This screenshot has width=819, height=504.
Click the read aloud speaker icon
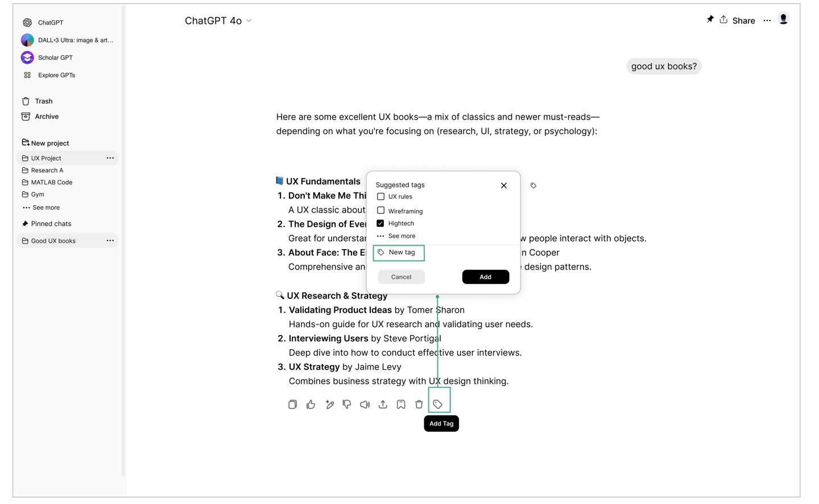(365, 404)
